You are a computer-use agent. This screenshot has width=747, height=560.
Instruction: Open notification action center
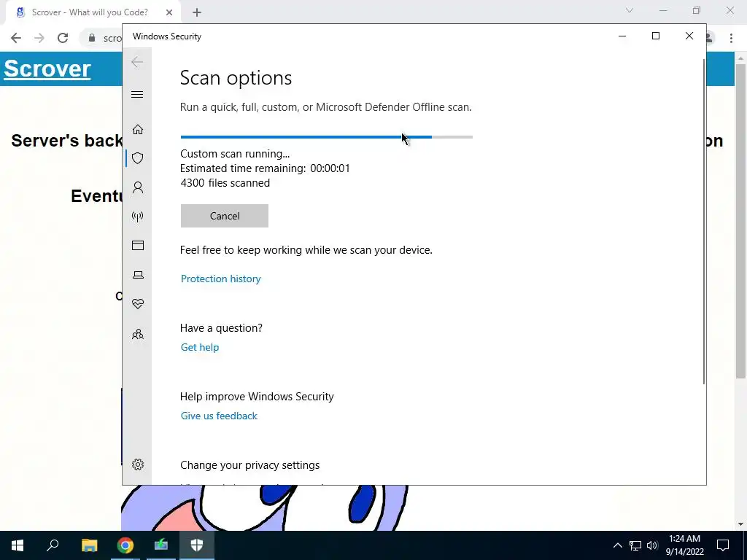[x=723, y=545]
